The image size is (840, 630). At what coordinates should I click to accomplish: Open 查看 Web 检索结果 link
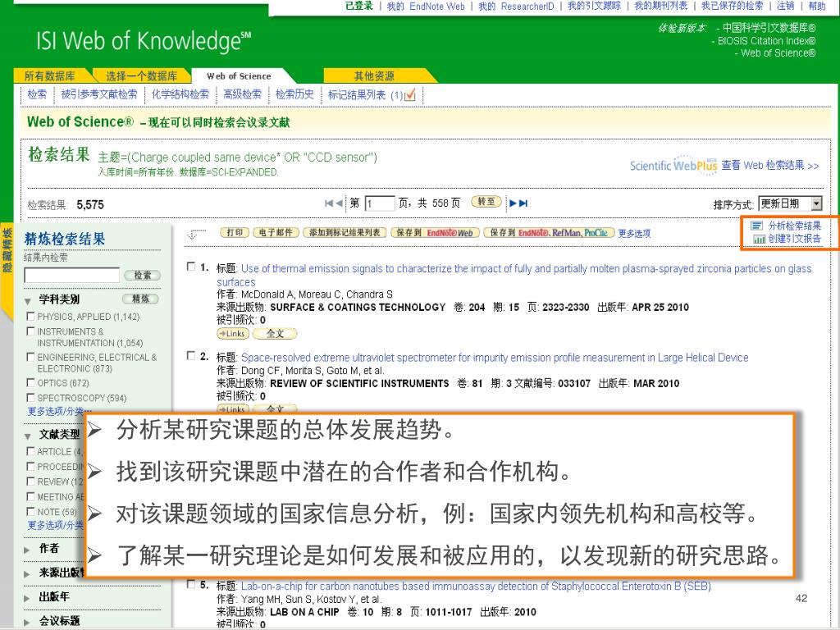[x=770, y=166]
